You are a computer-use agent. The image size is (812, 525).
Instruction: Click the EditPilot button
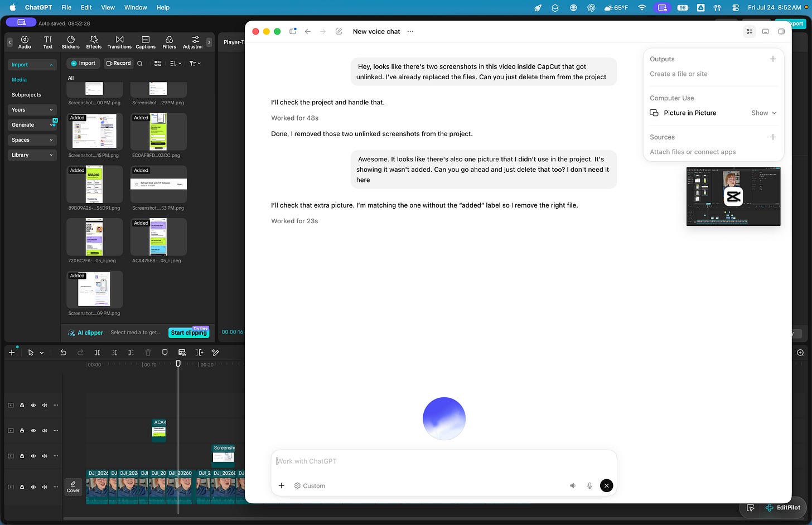(x=783, y=508)
